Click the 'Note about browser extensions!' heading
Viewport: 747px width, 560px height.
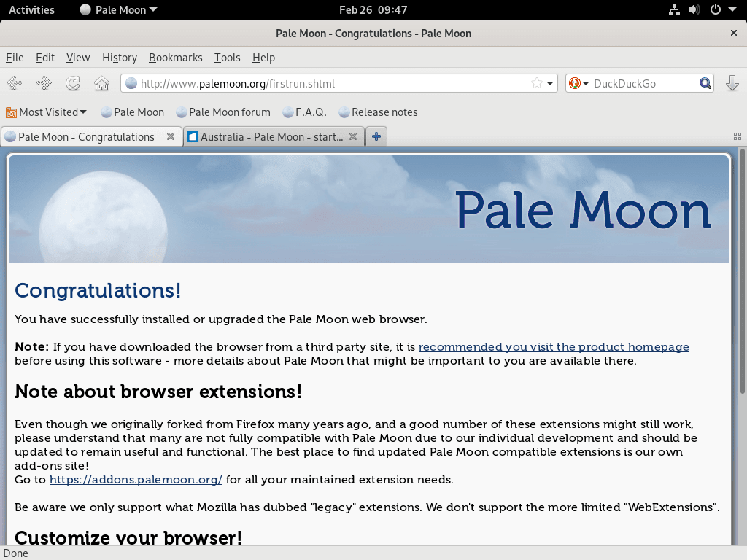(x=158, y=392)
